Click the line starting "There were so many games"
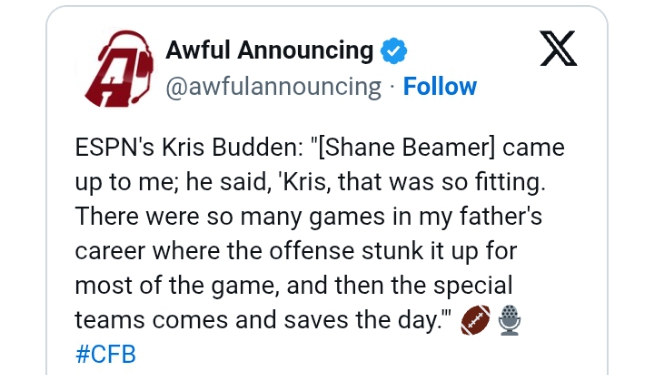Screen dimensions: 654x375 coord(309,217)
